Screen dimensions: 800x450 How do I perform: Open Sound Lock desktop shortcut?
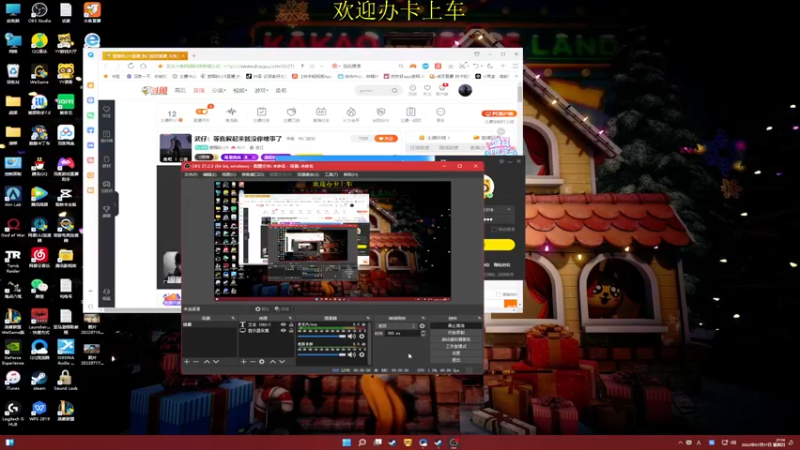(65, 381)
